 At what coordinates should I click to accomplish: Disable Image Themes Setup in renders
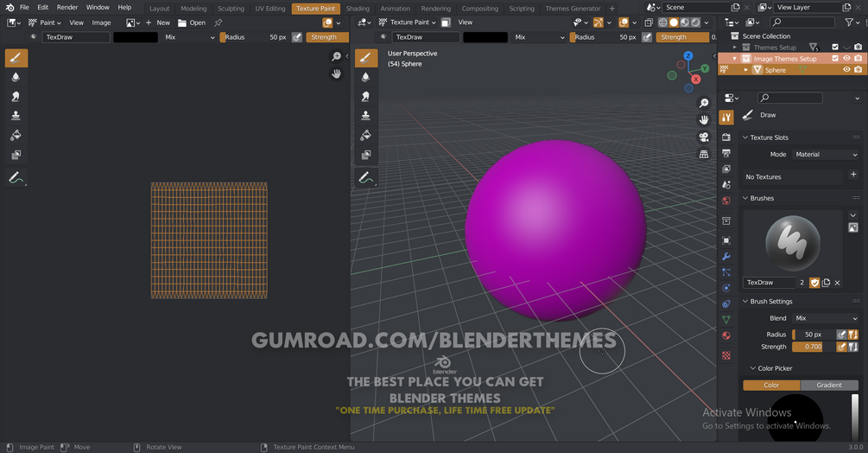[x=858, y=58]
